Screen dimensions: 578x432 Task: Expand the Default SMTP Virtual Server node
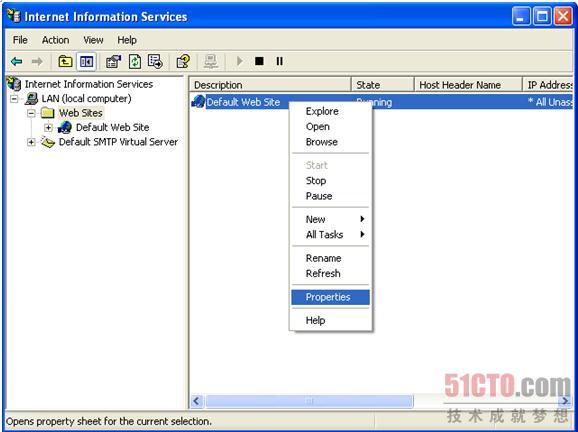(31, 142)
